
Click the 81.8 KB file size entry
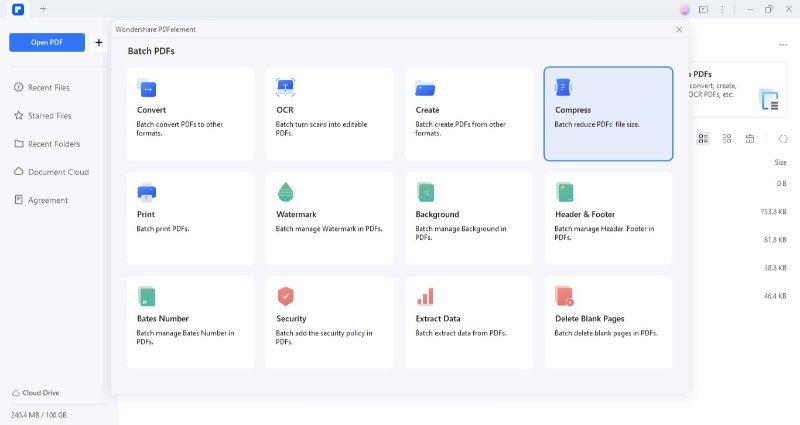pos(775,239)
